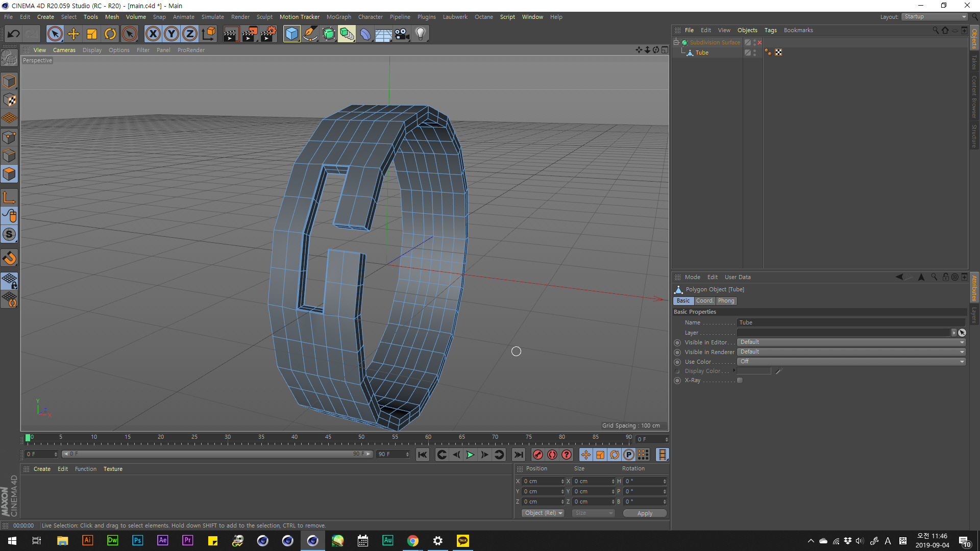980x551 pixels.
Task: Click the coordinate system icon
Action: 208,34
